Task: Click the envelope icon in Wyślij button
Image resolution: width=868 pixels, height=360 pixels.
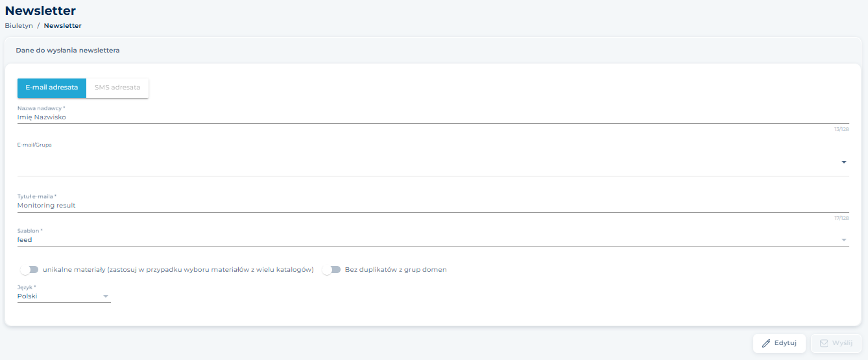Action: pos(824,343)
